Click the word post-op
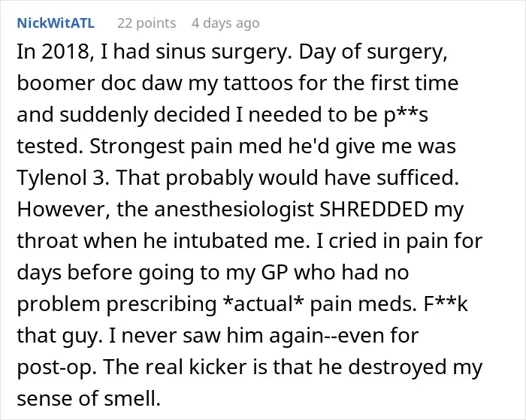 point(53,367)
